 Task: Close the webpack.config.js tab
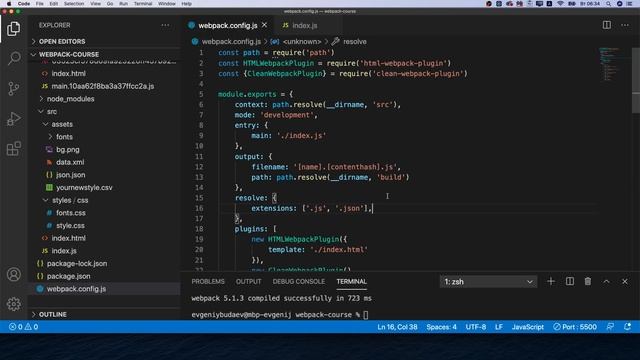(x=264, y=25)
